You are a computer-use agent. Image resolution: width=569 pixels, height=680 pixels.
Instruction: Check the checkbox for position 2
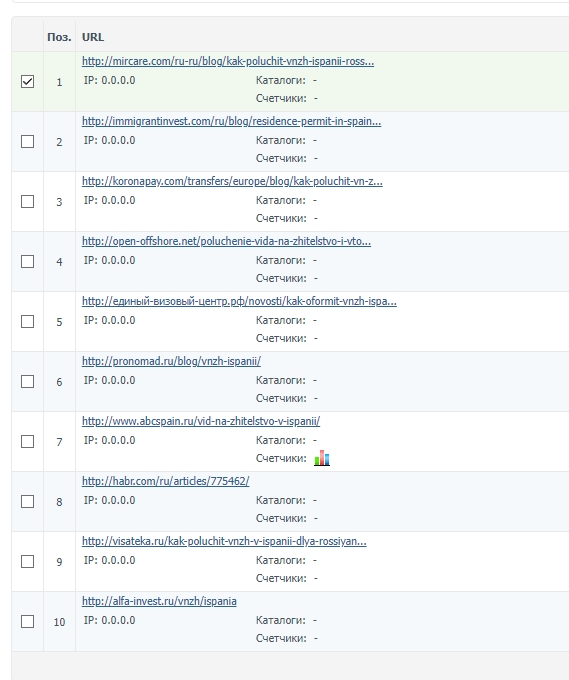[27, 141]
